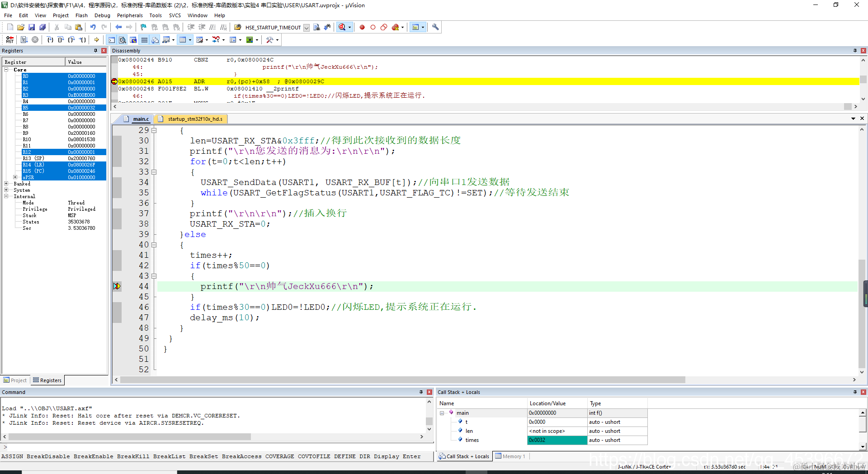868x474 pixels.
Task: Click the Step over icon
Action: (61, 40)
